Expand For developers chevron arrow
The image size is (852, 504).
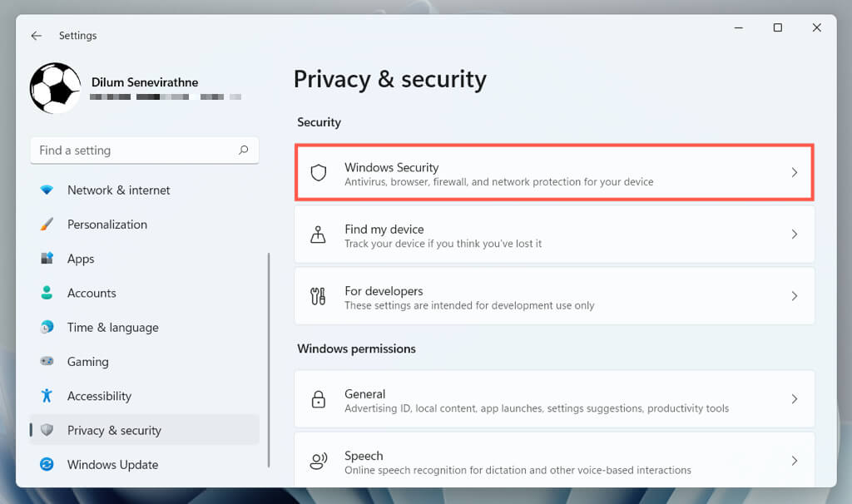794,296
